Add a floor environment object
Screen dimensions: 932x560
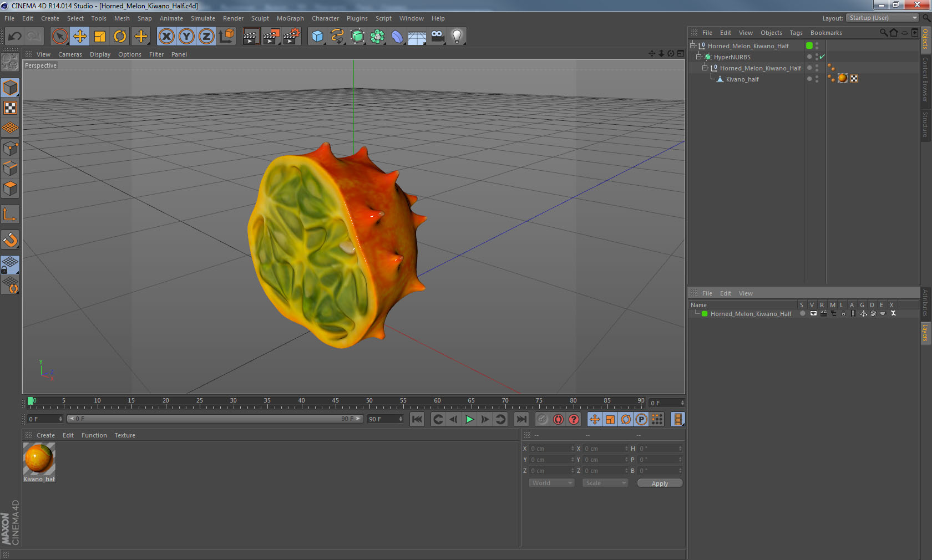click(x=417, y=37)
